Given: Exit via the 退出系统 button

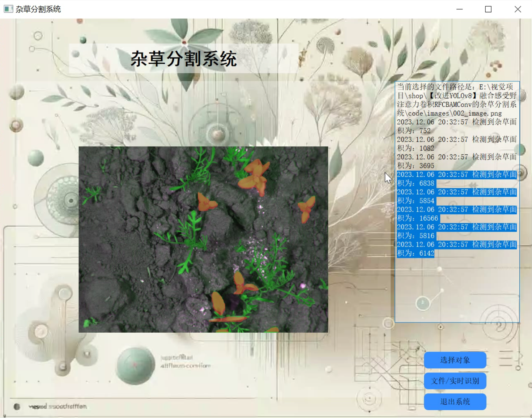Looking at the screenshot, I should [x=455, y=402].
